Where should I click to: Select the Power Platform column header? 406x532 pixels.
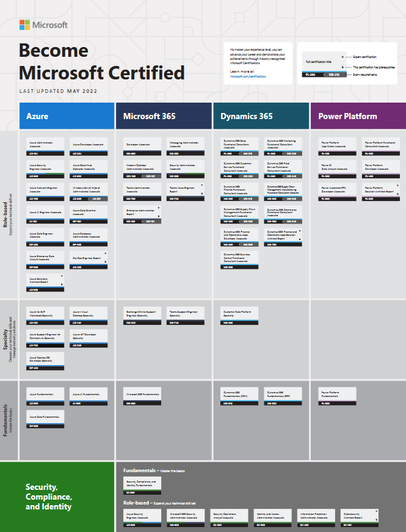click(x=358, y=116)
